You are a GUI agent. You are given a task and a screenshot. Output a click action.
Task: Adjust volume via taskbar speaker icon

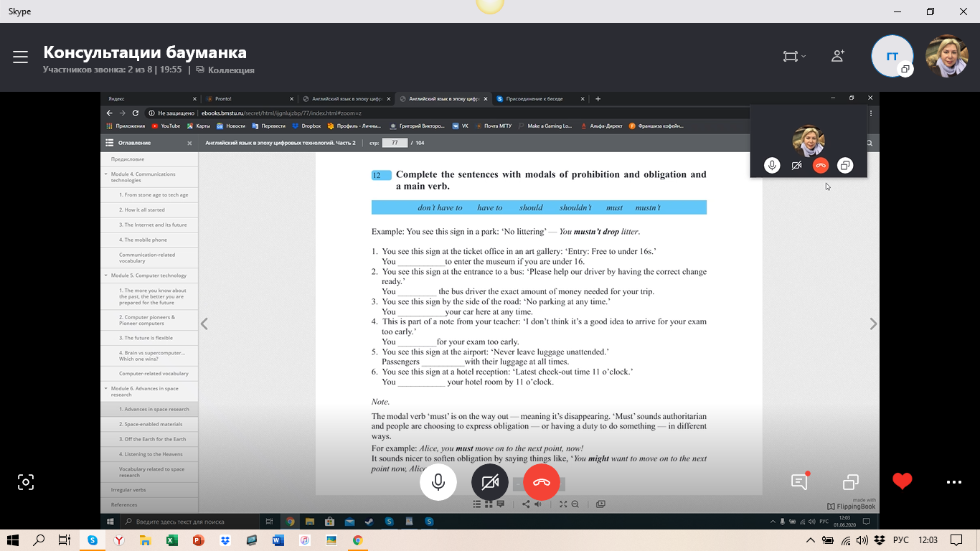point(863,540)
